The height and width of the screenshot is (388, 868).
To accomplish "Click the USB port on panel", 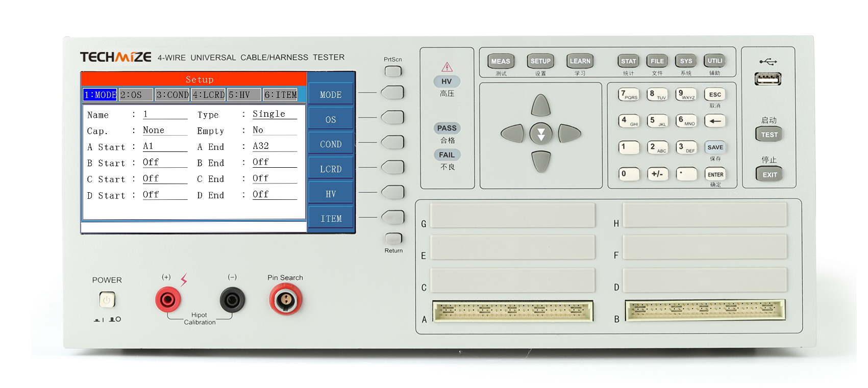I will 767,79.
